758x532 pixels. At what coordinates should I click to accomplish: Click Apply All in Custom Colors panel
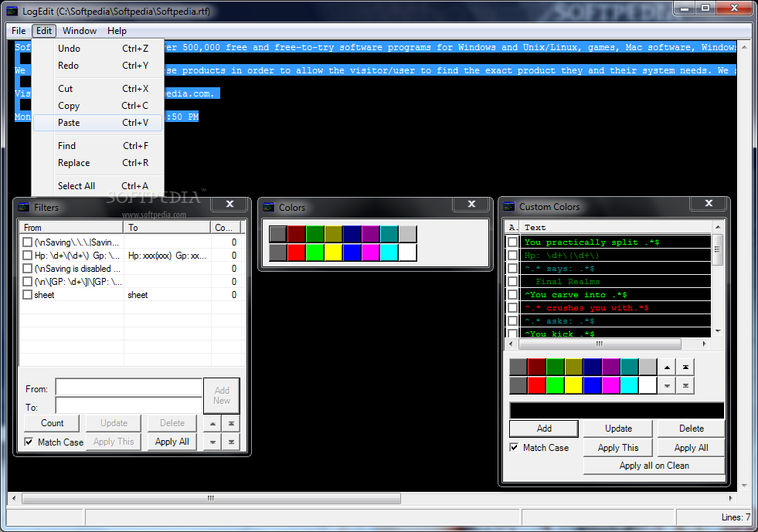[692, 448]
